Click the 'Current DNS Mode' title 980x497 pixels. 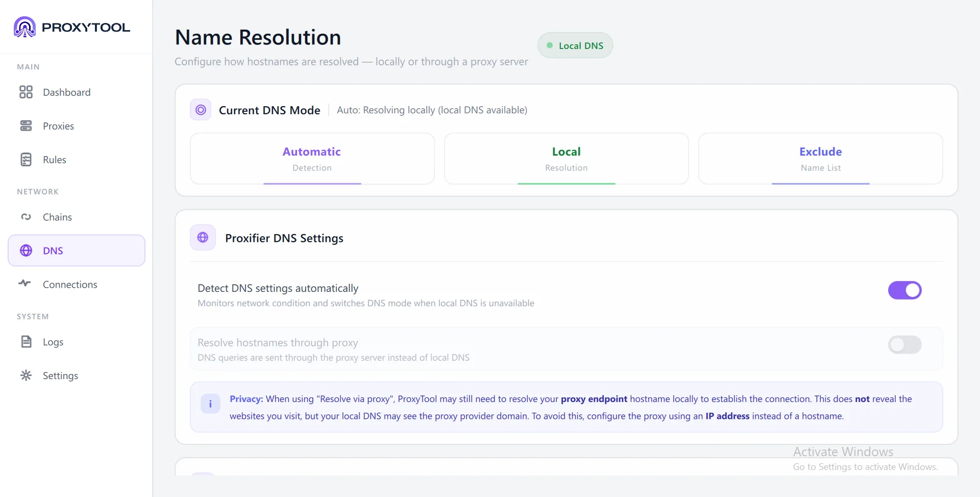(x=269, y=110)
